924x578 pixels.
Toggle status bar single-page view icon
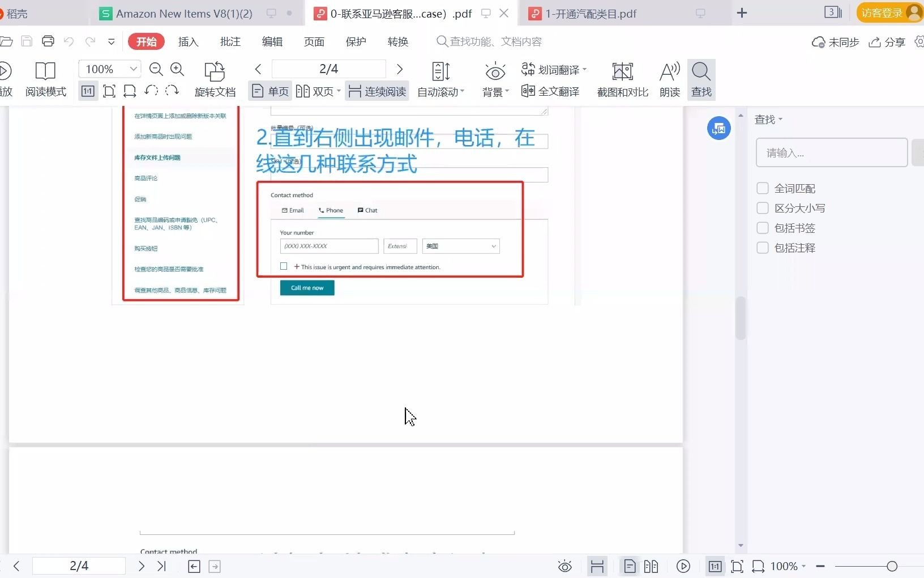(x=630, y=566)
